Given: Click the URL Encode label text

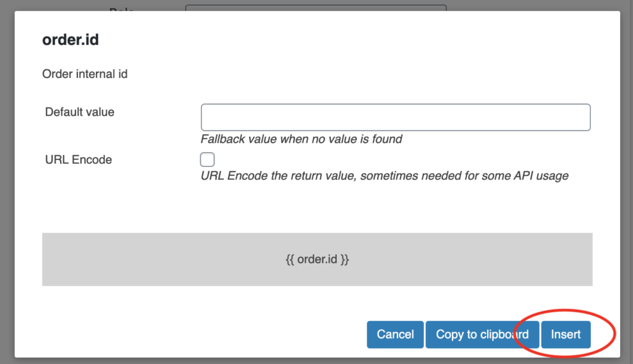Looking at the screenshot, I should pyautogui.click(x=79, y=159).
